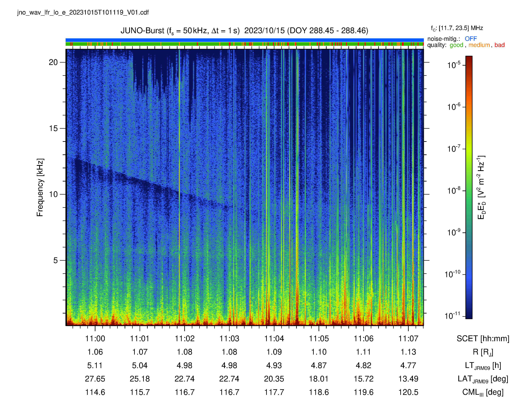Click the 20 kHz frequency tick label
The width and height of the screenshot is (532, 411).
(x=53, y=62)
